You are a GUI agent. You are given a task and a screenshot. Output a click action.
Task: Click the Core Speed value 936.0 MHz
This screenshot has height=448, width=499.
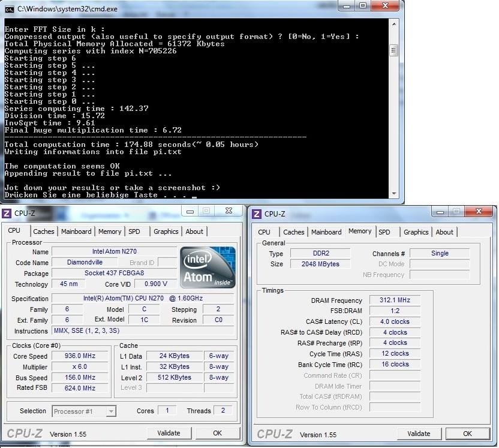tap(80, 356)
